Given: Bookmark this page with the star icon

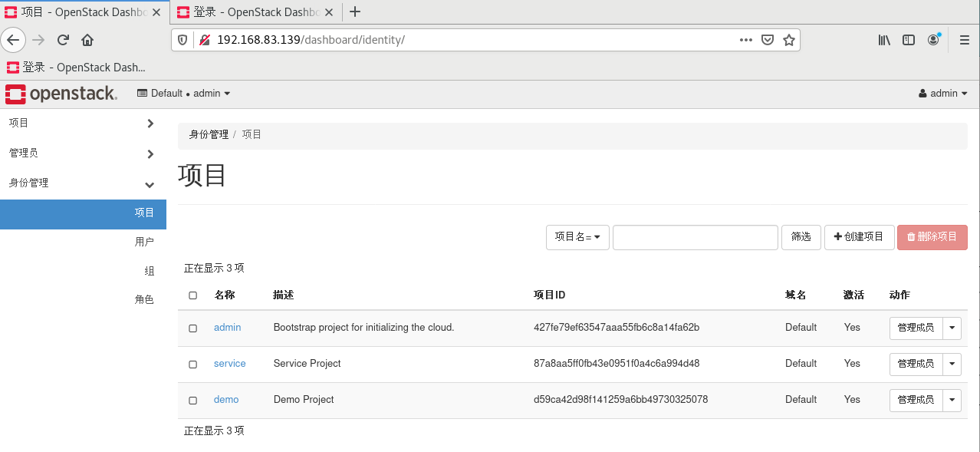Looking at the screenshot, I should pyautogui.click(x=788, y=40).
